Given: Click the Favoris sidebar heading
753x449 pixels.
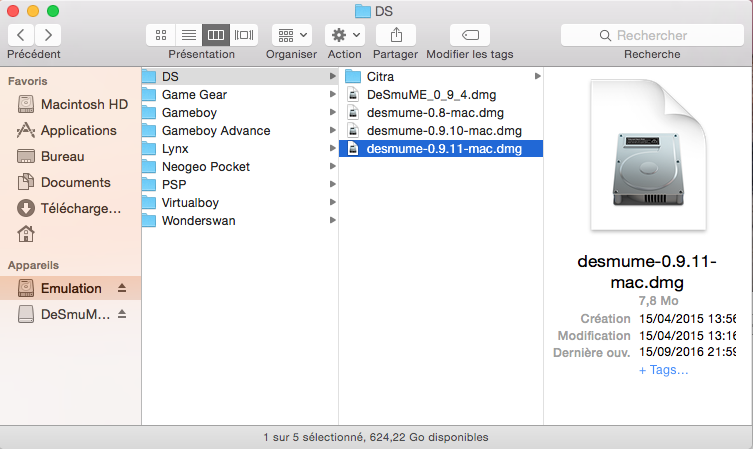Looking at the screenshot, I should (x=28, y=81).
